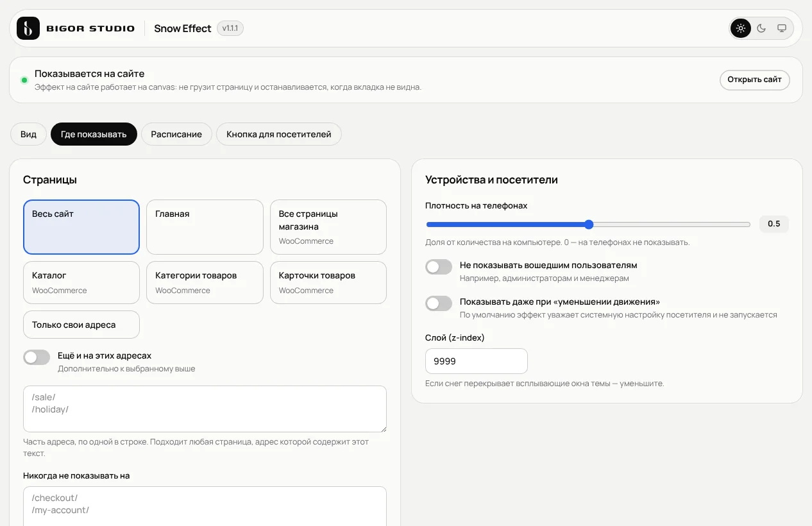Enable "Не показывать вошедшим пользователям" switch
This screenshot has height=526, width=812.
439,267
